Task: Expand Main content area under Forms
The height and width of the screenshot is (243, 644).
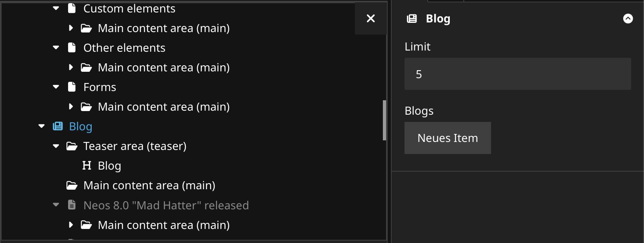Action: pos(71,106)
